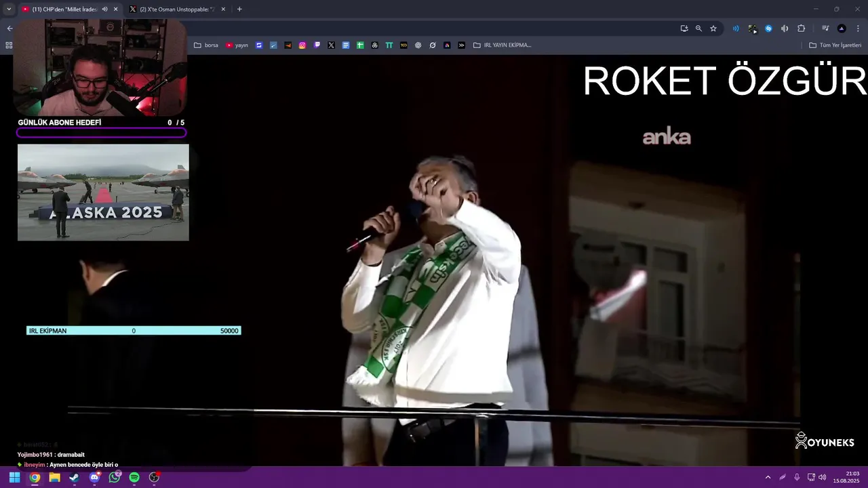Screen dimensions: 868x488
Task: Click chat message from ibneyim
Action: coord(68,465)
